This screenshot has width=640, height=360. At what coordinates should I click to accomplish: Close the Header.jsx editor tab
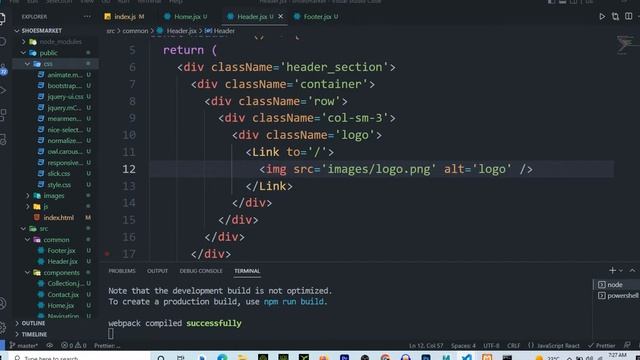(280, 17)
